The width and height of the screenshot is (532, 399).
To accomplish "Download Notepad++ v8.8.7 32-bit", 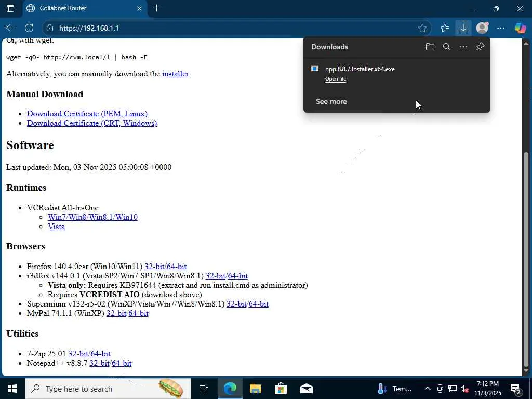I will click(x=99, y=363).
